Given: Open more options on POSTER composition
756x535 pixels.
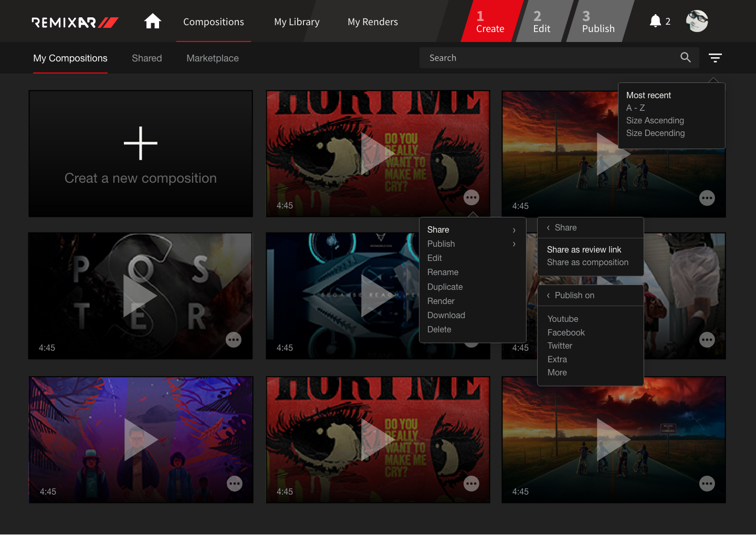Looking at the screenshot, I should click(234, 340).
